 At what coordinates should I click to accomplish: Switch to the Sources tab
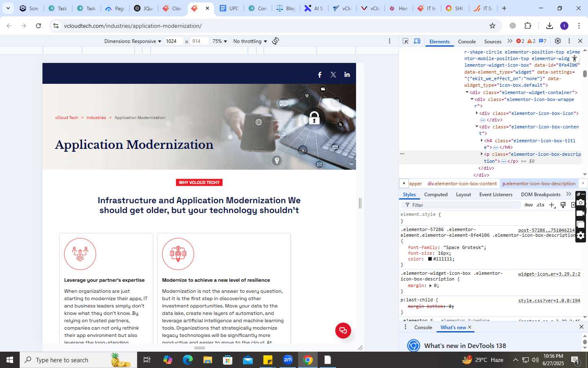[x=492, y=41]
